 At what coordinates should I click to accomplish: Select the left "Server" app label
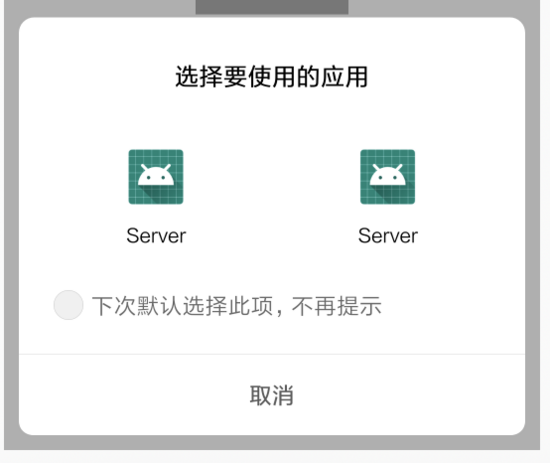coord(156,236)
